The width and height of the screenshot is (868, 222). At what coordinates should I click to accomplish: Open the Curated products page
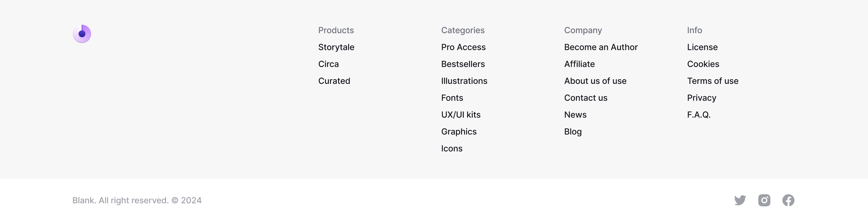(334, 81)
